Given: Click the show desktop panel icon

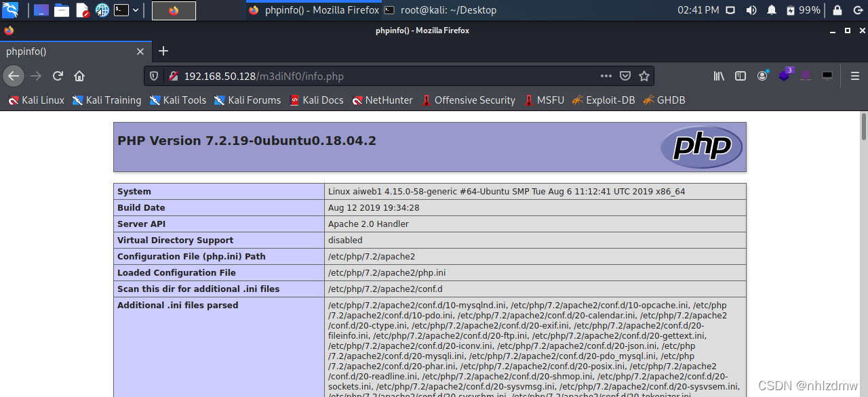Looking at the screenshot, I should click(x=41, y=10).
